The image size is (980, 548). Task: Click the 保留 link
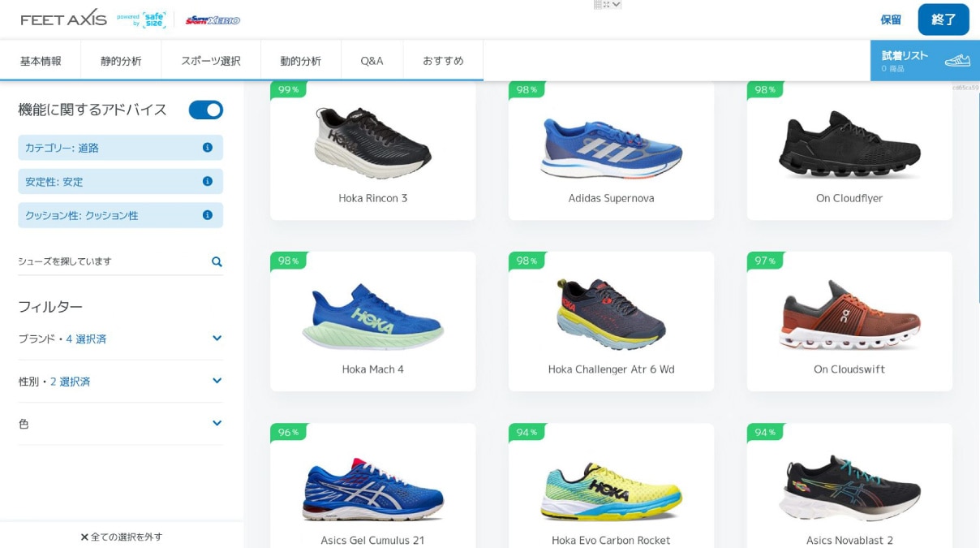891,19
